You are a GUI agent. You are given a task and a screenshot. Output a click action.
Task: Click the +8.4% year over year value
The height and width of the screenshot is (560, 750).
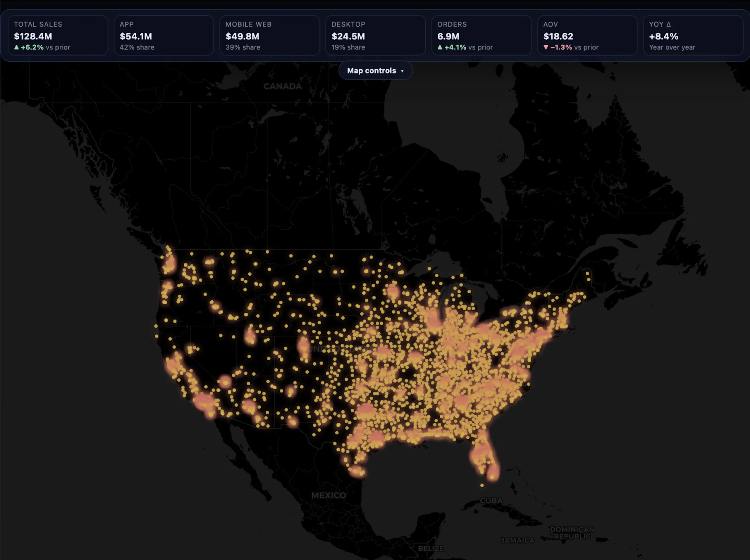(663, 36)
